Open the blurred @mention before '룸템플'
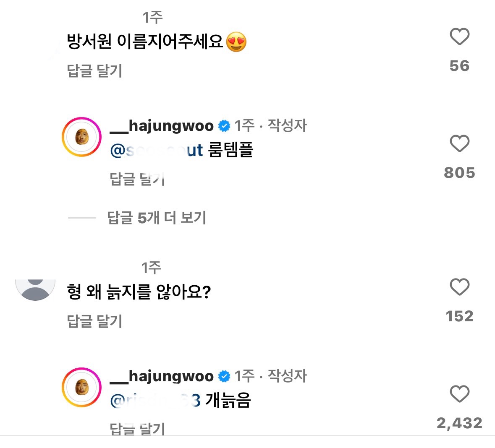This screenshot has width=495, height=448. coord(156,150)
